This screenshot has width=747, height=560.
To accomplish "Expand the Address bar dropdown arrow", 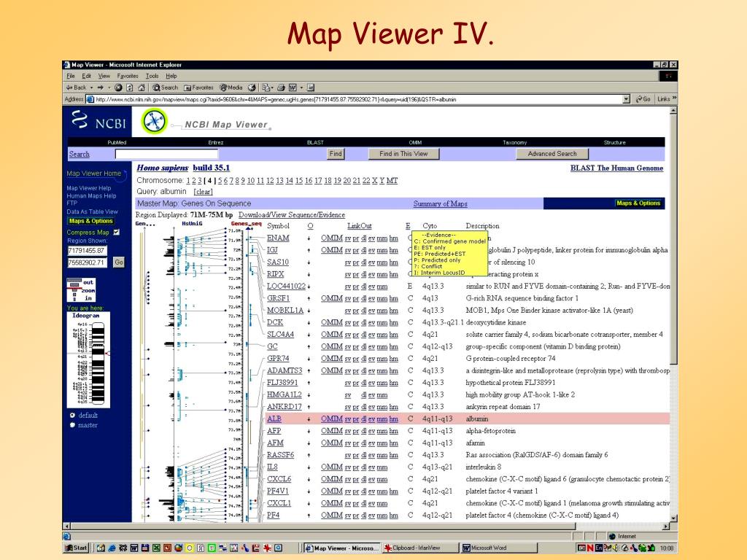I will [x=626, y=99].
